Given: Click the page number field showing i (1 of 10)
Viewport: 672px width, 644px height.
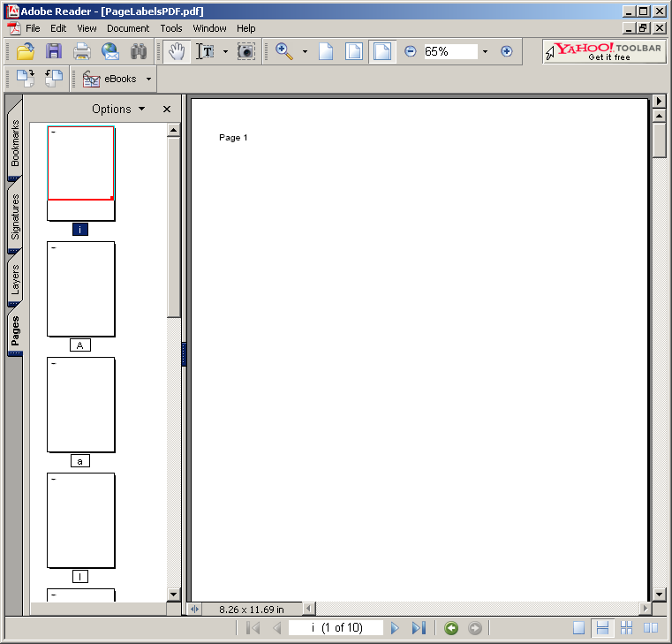Looking at the screenshot, I should (x=336, y=628).
